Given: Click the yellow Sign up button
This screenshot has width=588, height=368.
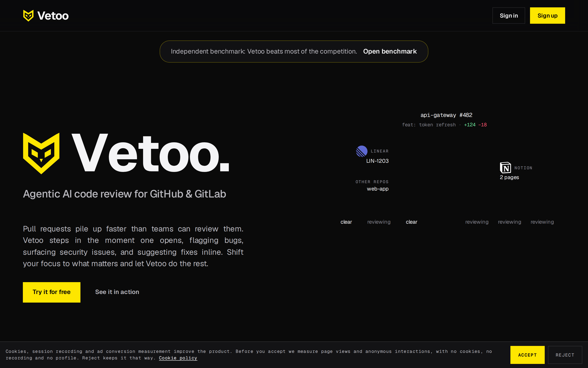Looking at the screenshot, I should coord(547,16).
